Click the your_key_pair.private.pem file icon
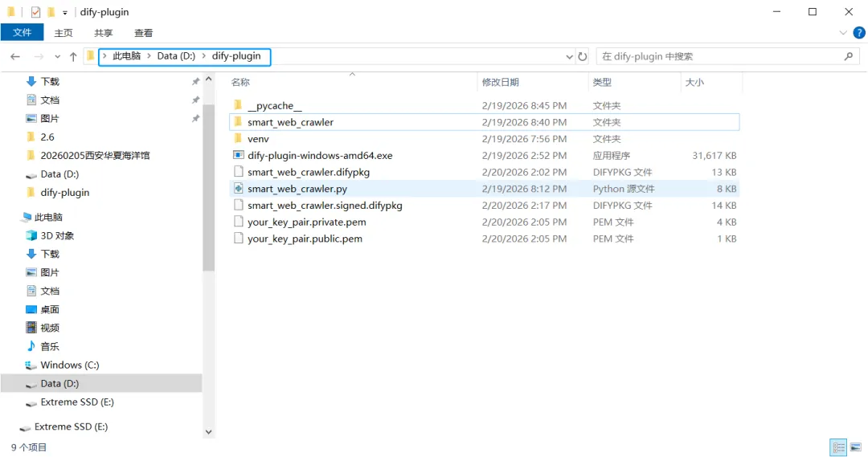 [238, 222]
